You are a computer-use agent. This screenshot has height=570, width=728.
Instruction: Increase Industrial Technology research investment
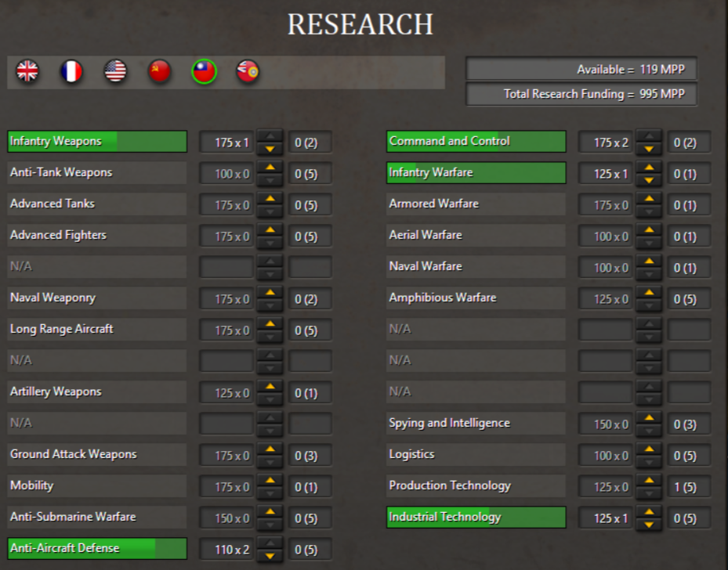point(649,512)
